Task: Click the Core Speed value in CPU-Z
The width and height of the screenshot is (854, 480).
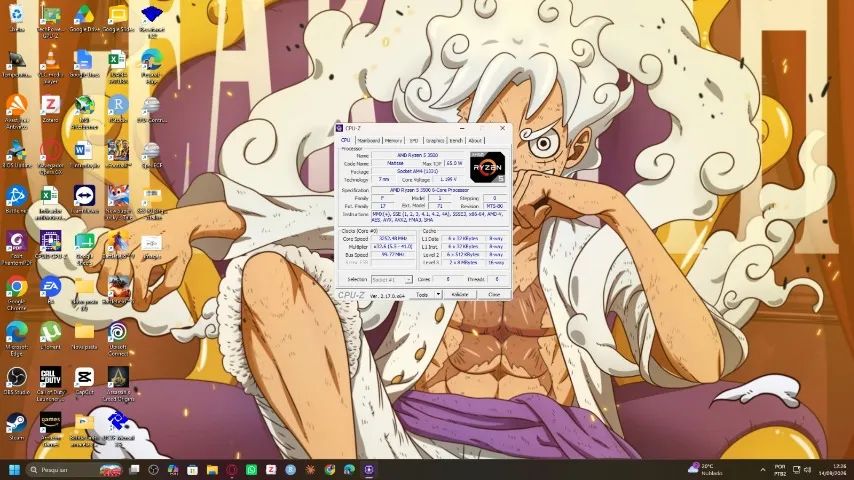Action: (393, 239)
